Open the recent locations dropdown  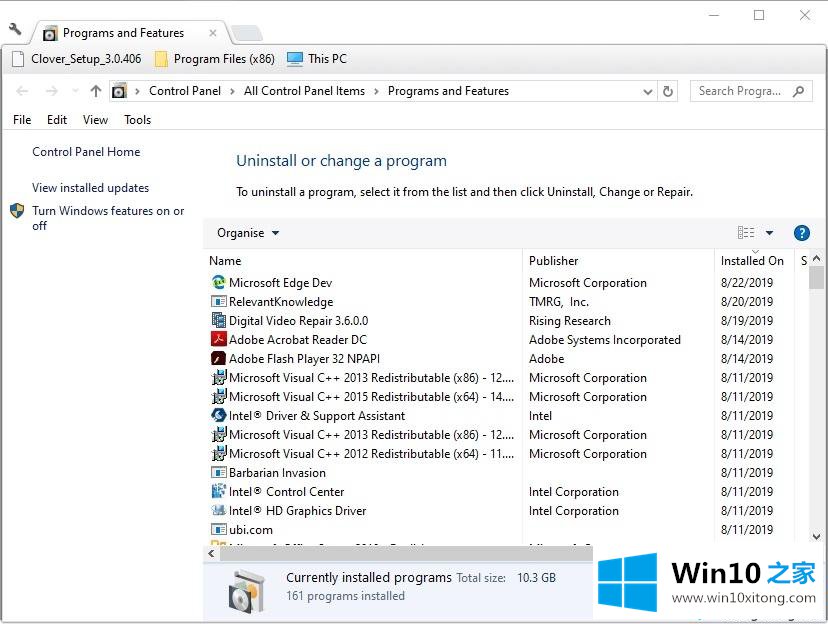[x=75, y=91]
